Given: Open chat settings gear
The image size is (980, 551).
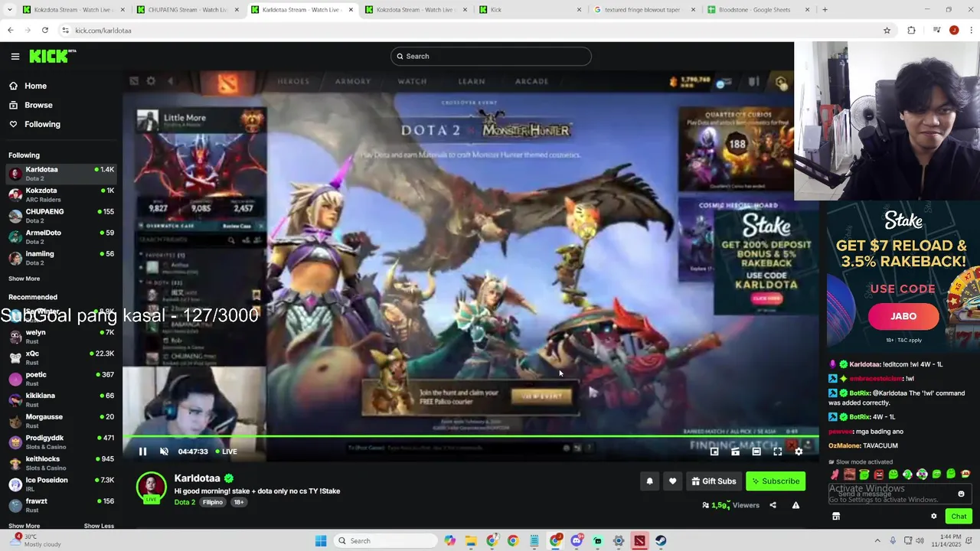Looking at the screenshot, I should 933,517.
